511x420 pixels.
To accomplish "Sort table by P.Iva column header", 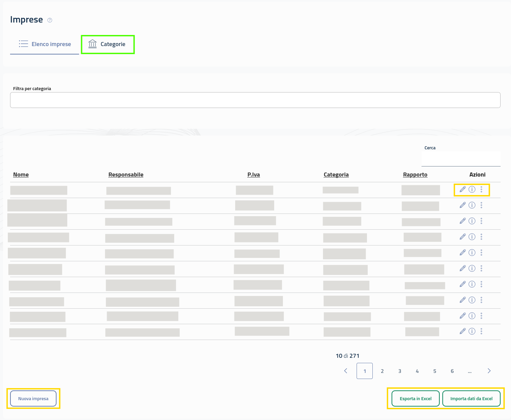I will tap(253, 175).
